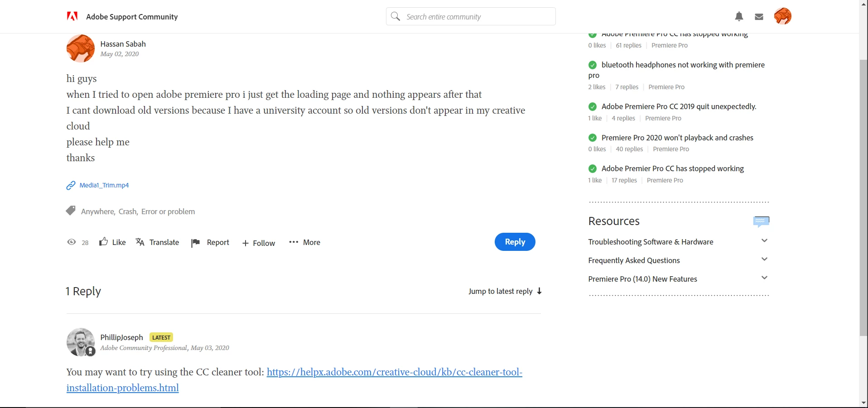Download the Media1_Trim.mp4 attachment

(104, 185)
